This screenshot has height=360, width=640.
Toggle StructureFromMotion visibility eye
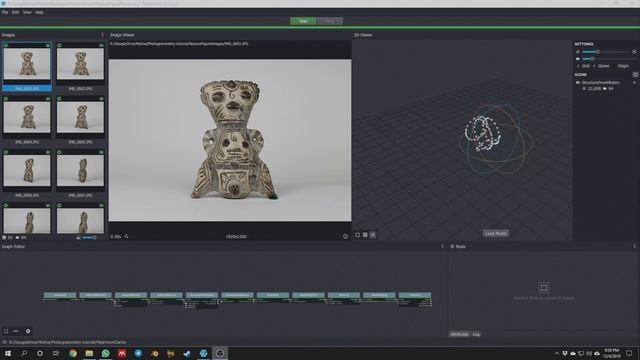point(578,82)
